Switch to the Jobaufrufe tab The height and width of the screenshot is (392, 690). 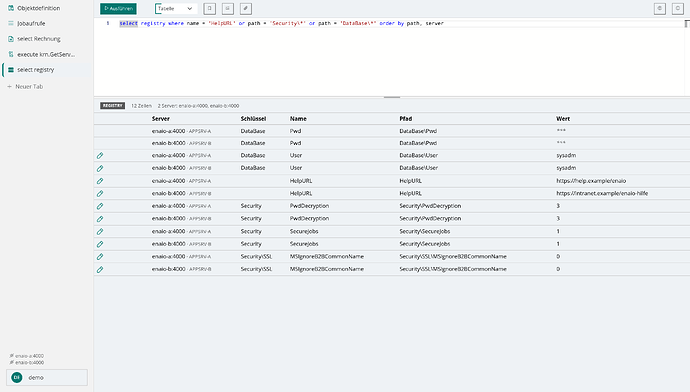point(46,23)
